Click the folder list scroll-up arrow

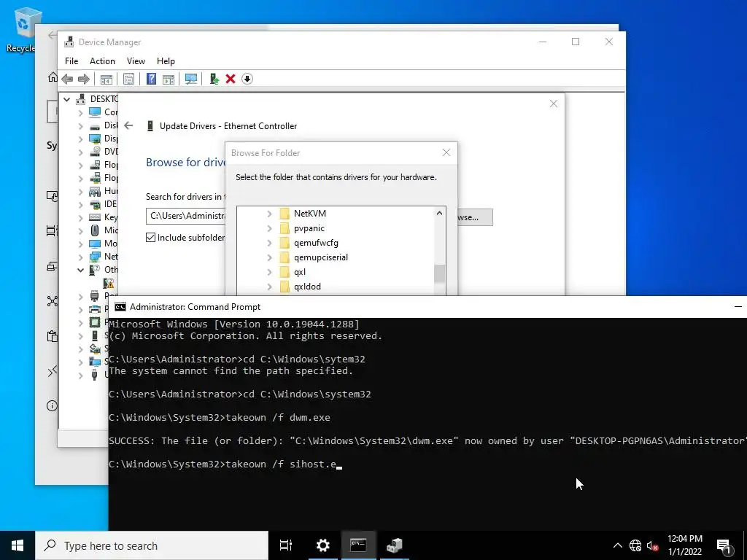(x=439, y=214)
